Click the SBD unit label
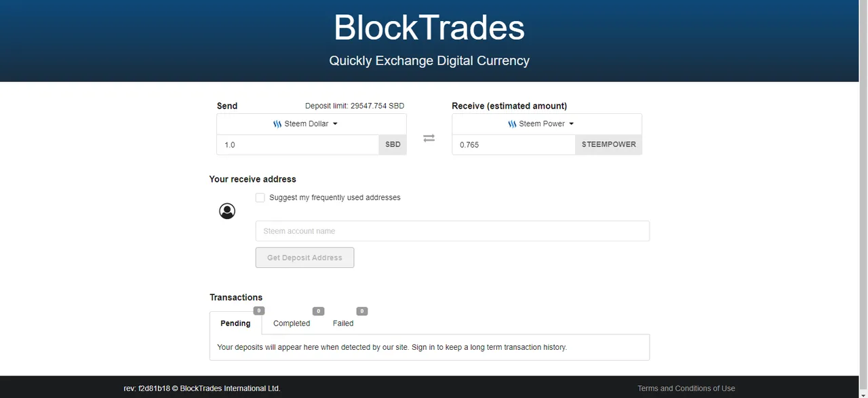868x398 pixels. tap(393, 145)
